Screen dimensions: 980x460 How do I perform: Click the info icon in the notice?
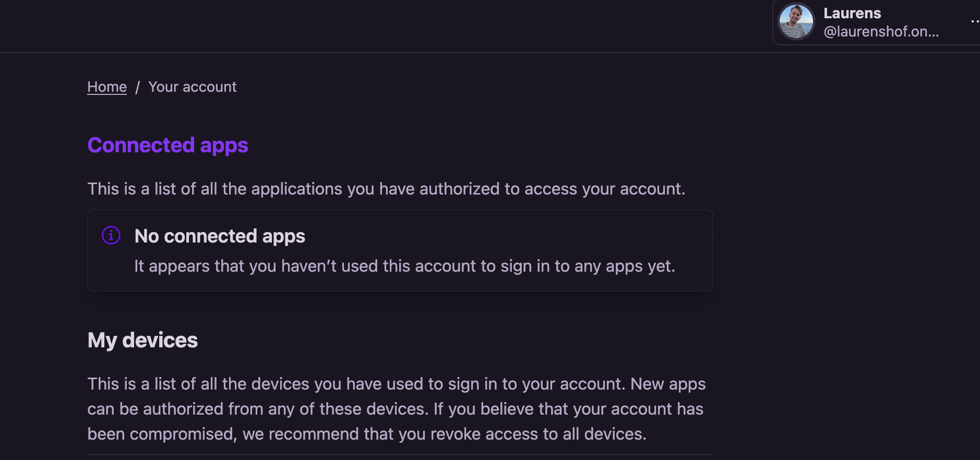[111, 235]
